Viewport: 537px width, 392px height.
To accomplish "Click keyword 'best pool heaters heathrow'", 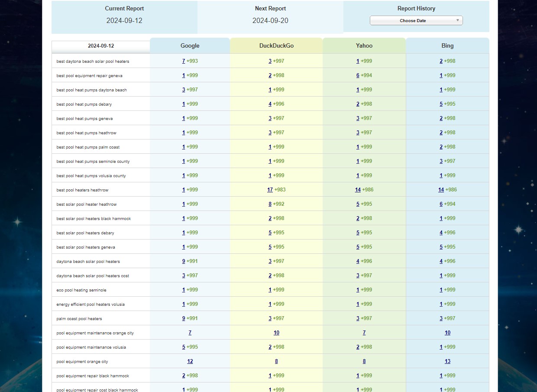I will click(x=82, y=190).
